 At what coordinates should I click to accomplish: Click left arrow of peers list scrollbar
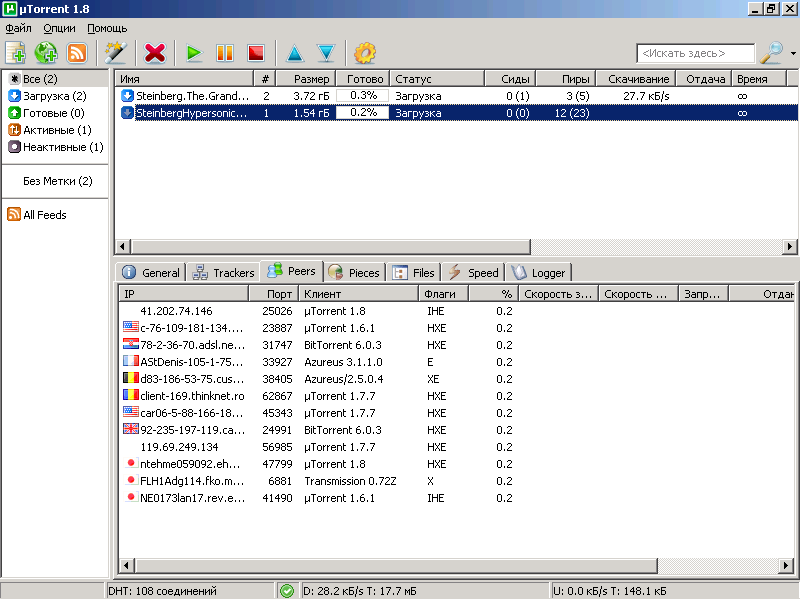point(127,565)
